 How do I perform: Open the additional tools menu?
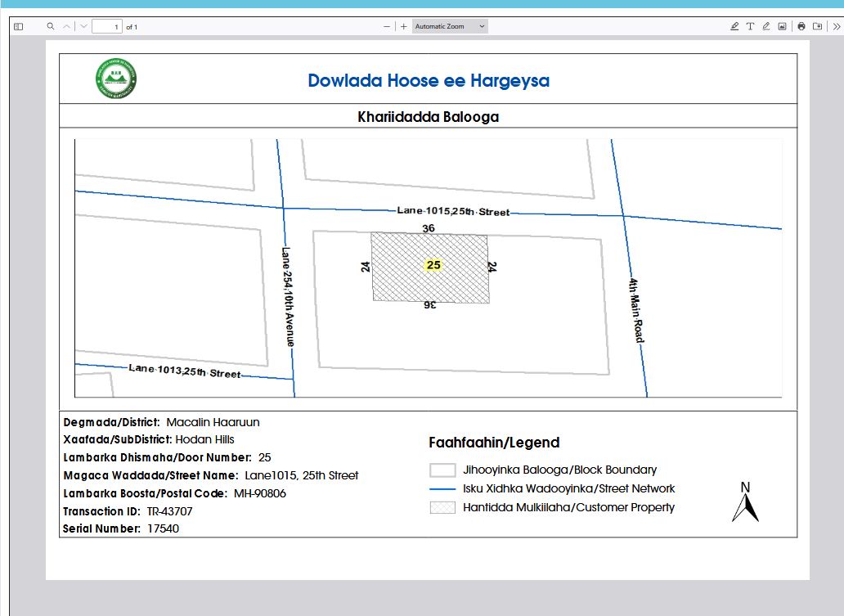point(837,26)
